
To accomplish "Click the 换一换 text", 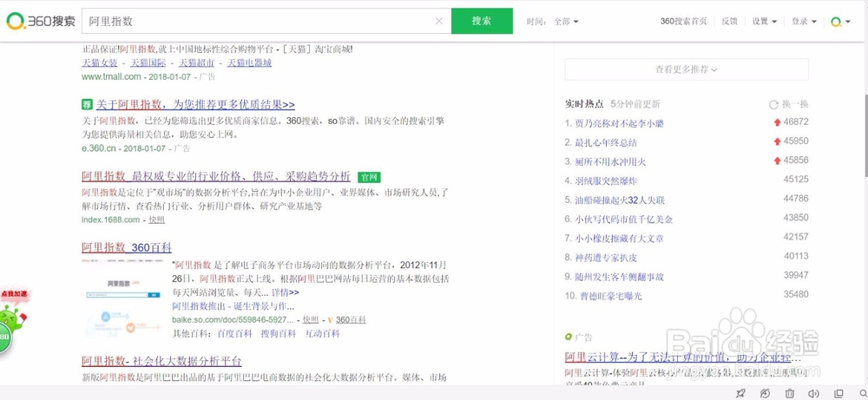I will pyautogui.click(x=795, y=104).
